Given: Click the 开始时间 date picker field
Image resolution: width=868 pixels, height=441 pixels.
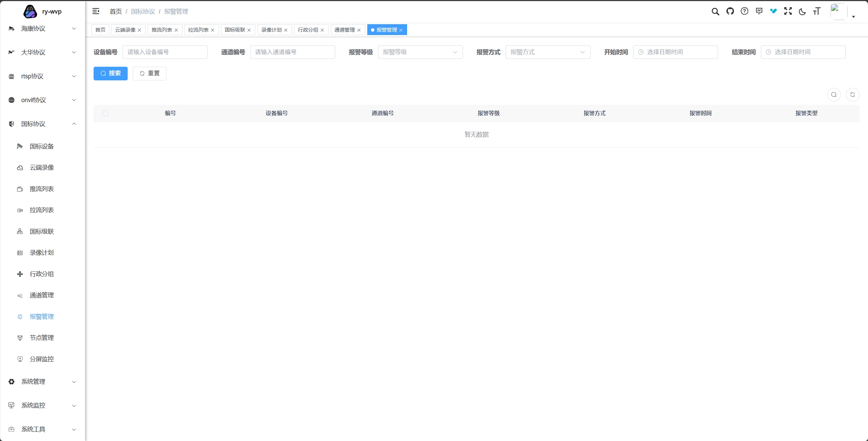Looking at the screenshot, I should [675, 52].
